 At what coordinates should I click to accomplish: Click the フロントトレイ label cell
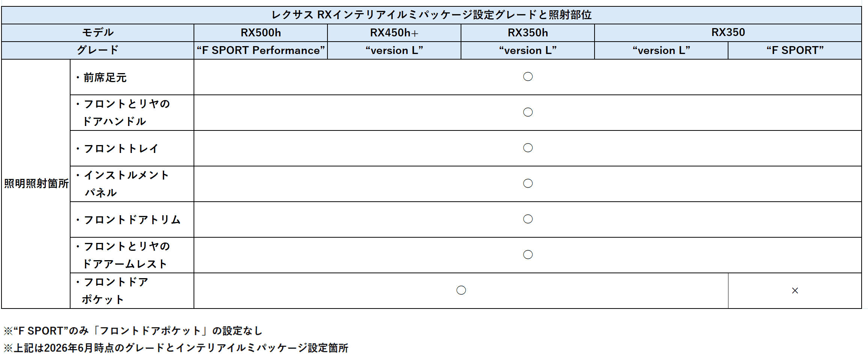(132, 148)
